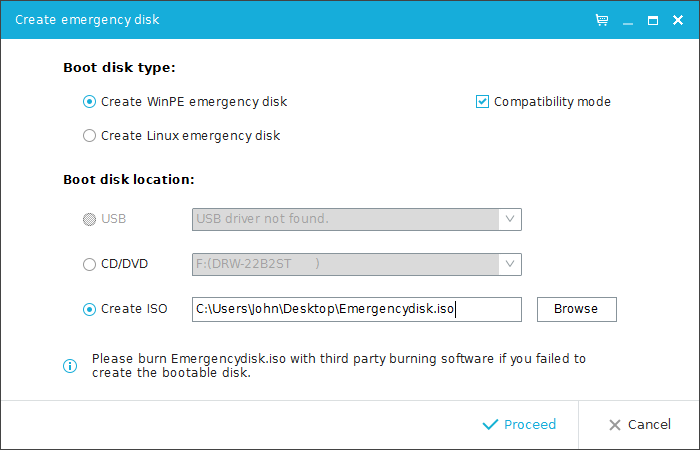Viewport: 700px width, 450px height.
Task: Click the disabled USB radio button
Action: (89, 219)
